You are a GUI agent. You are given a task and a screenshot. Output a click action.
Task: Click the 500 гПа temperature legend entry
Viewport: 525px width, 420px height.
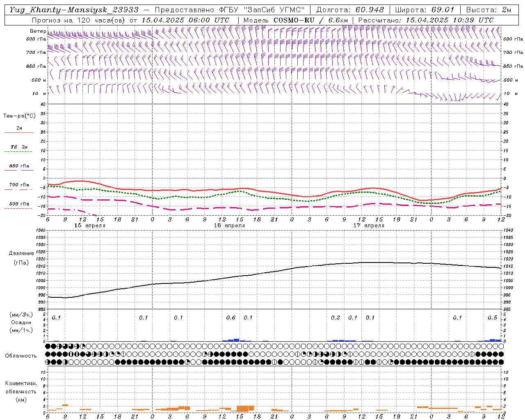pos(19,204)
